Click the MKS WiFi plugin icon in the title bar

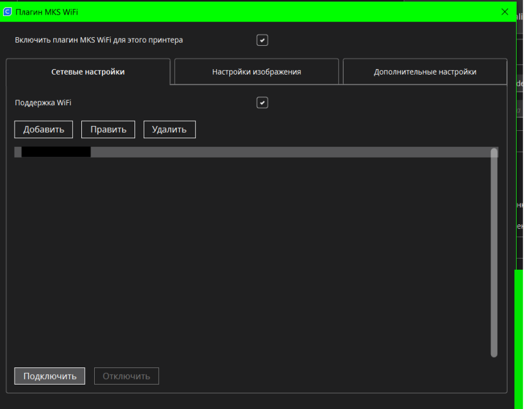pyautogui.click(x=7, y=11)
